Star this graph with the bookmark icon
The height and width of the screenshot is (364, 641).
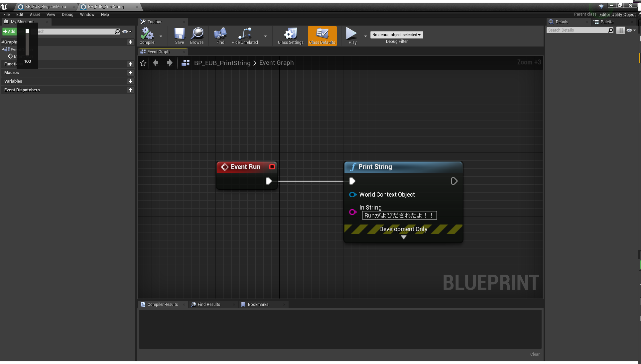(x=143, y=63)
